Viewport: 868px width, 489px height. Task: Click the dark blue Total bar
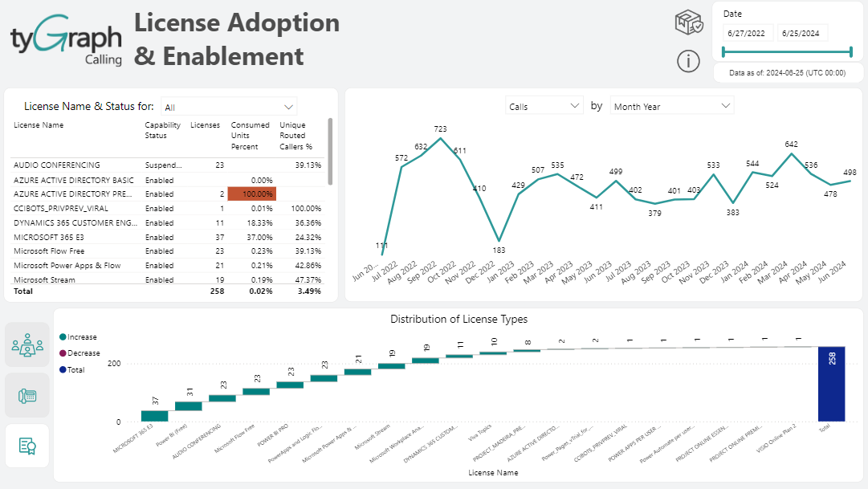tap(832, 384)
